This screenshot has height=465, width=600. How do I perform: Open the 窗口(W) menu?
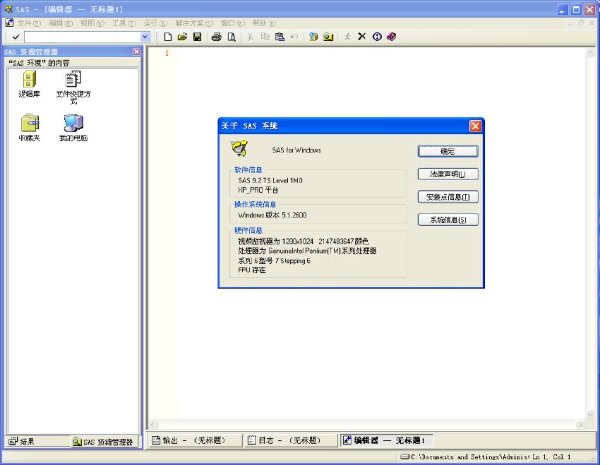(233, 23)
